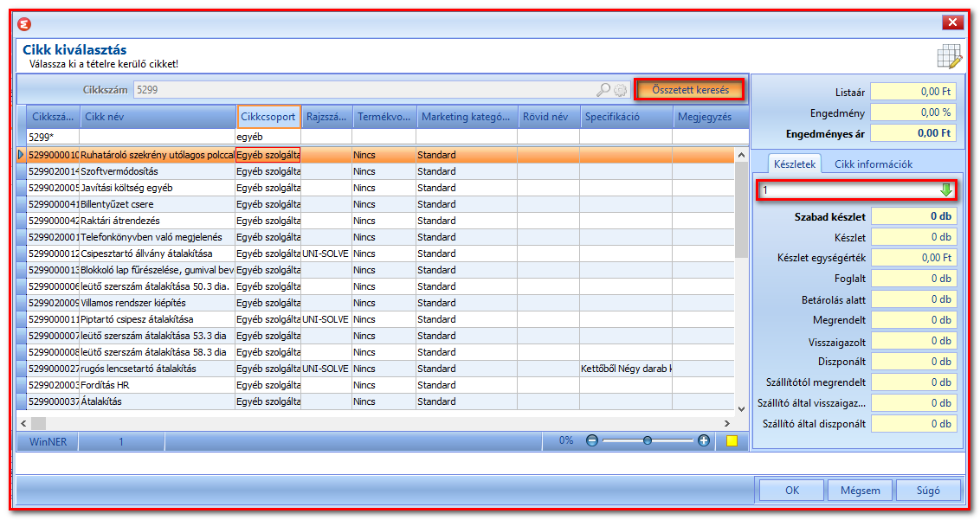Click the magnifier search icon
The height and width of the screenshot is (520, 980).
pyautogui.click(x=603, y=90)
